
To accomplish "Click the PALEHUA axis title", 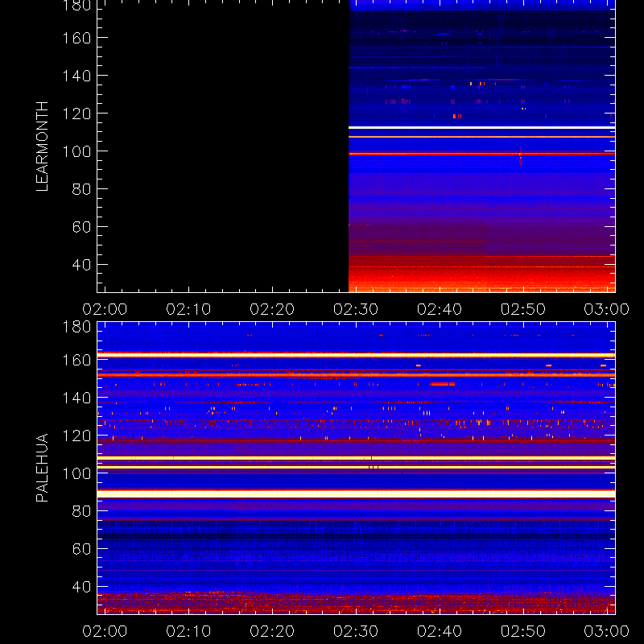I will [x=43, y=468].
